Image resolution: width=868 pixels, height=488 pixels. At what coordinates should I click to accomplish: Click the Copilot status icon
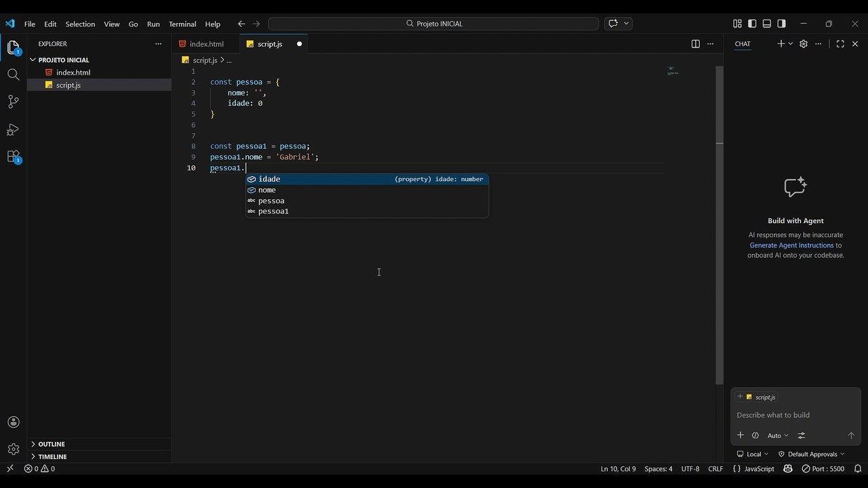[788, 469]
